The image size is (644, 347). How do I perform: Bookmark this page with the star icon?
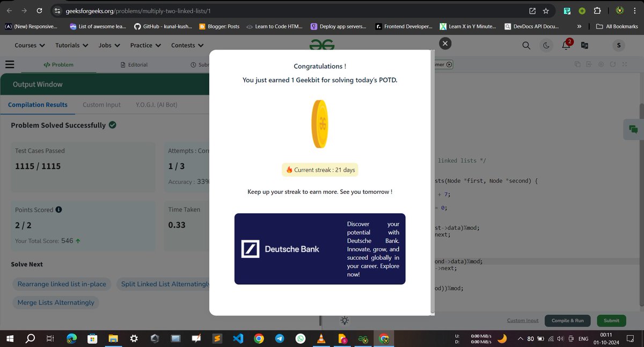546,11
